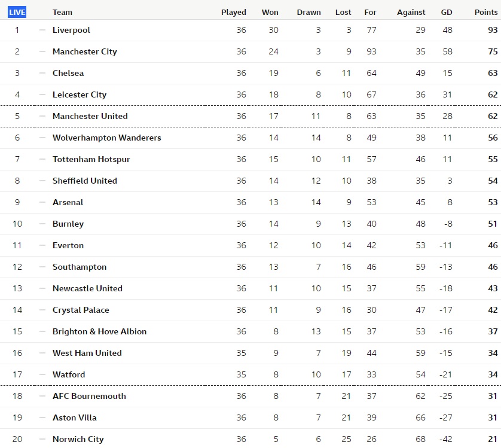The width and height of the screenshot is (501, 448).
Task: Click the Brighton & Hove Albion name
Action: (99, 331)
